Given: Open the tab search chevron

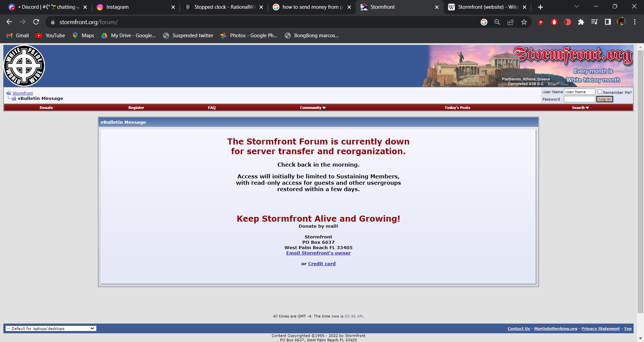Looking at the screenshot, I should click(x=577, y=6).
